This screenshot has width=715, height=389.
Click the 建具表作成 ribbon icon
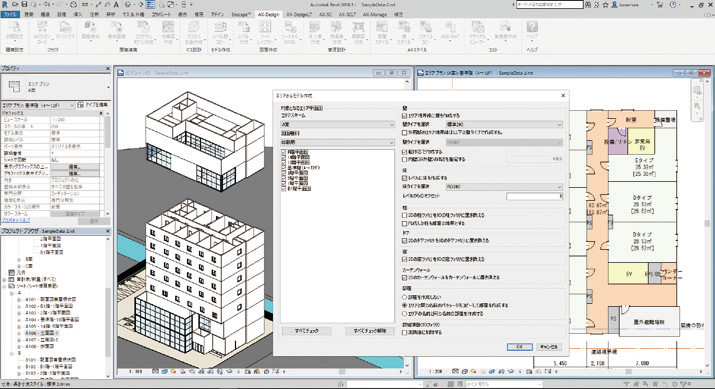click(x=337, y=31)
